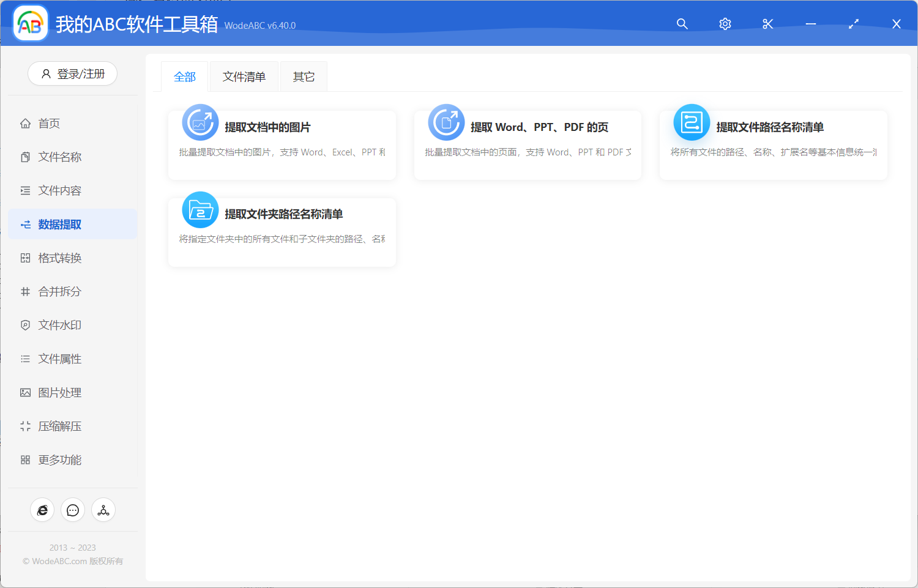Click the scissors screenshot icon in title bar
This screenshot has width=918, height=588.
[767, 24]
